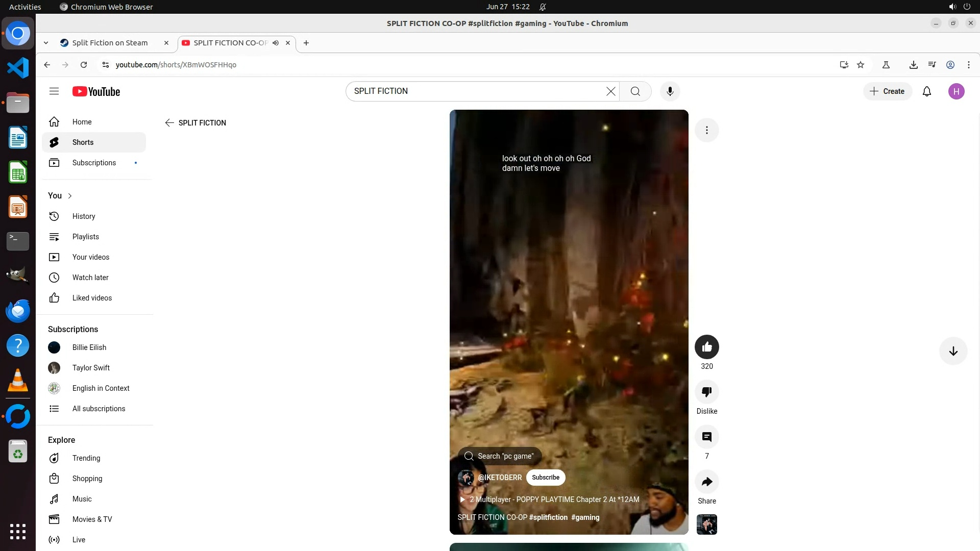
Task: Open YouTube notifications bell
Action: (x=926, y=91)
